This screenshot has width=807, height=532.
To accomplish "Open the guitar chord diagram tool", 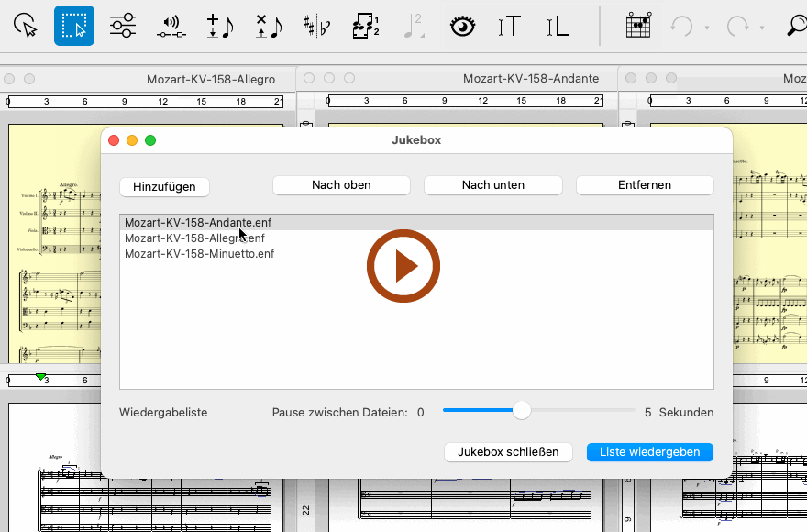I will (638, 27).
